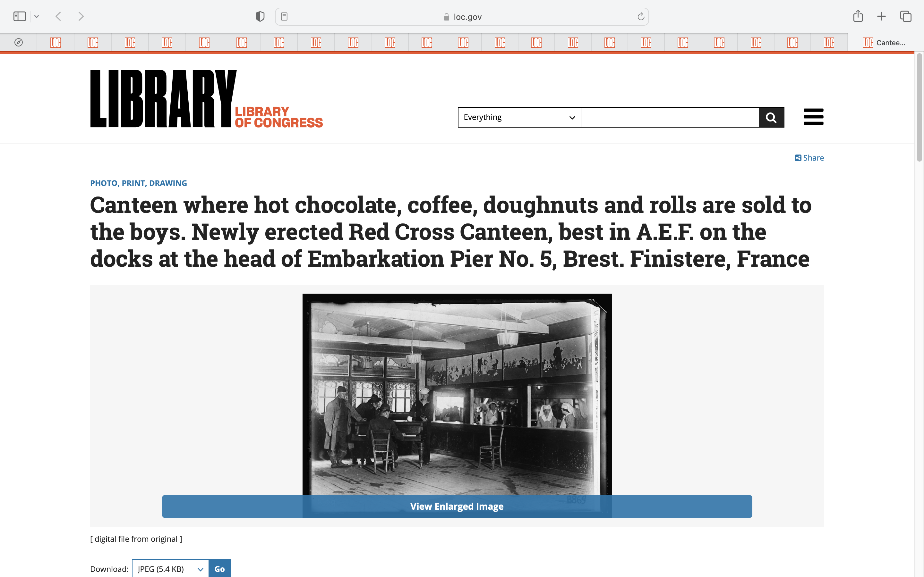The width and height of the screenshot is (924, 577).
Task: Open the privacy report shield icon
Action: [260, 16]
